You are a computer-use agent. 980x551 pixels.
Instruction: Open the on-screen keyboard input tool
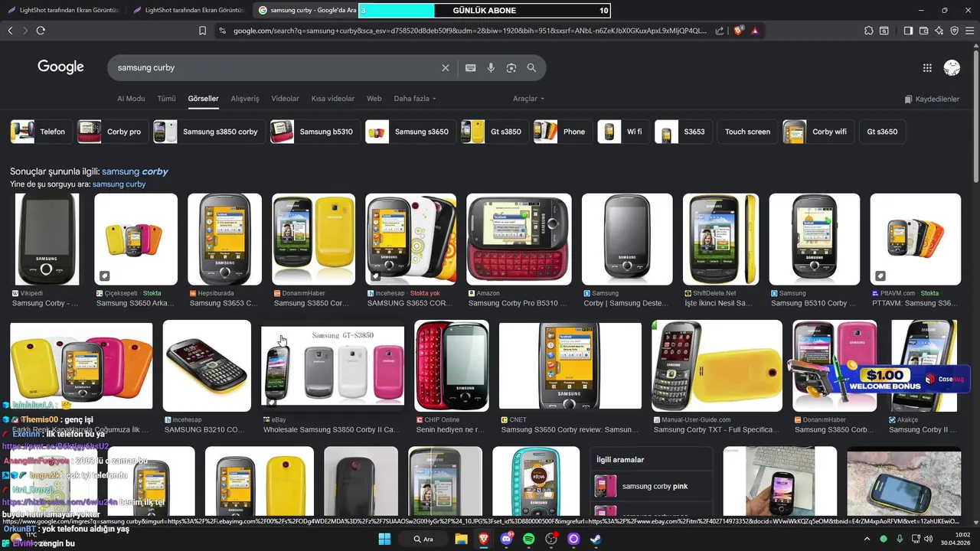[471, 68]
